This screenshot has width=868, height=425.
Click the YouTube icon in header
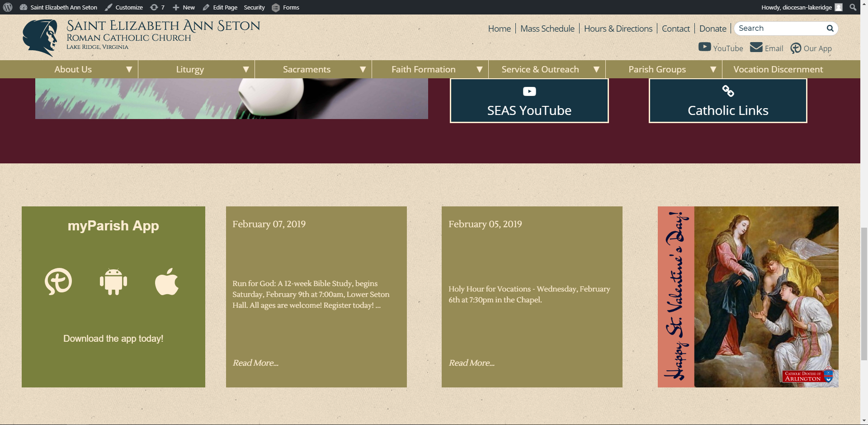click(704, 47)
